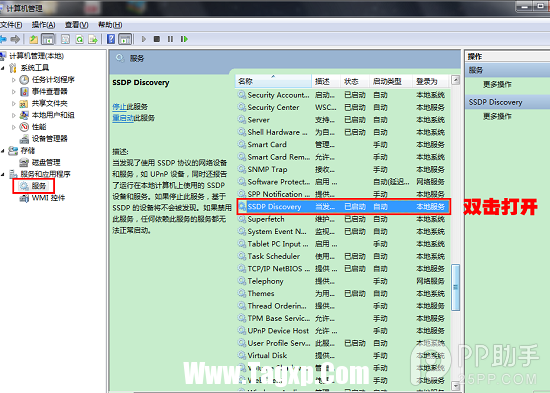550x393 pixels.
Task: Open the 文件(F) menu
Action: click(11, 25)
